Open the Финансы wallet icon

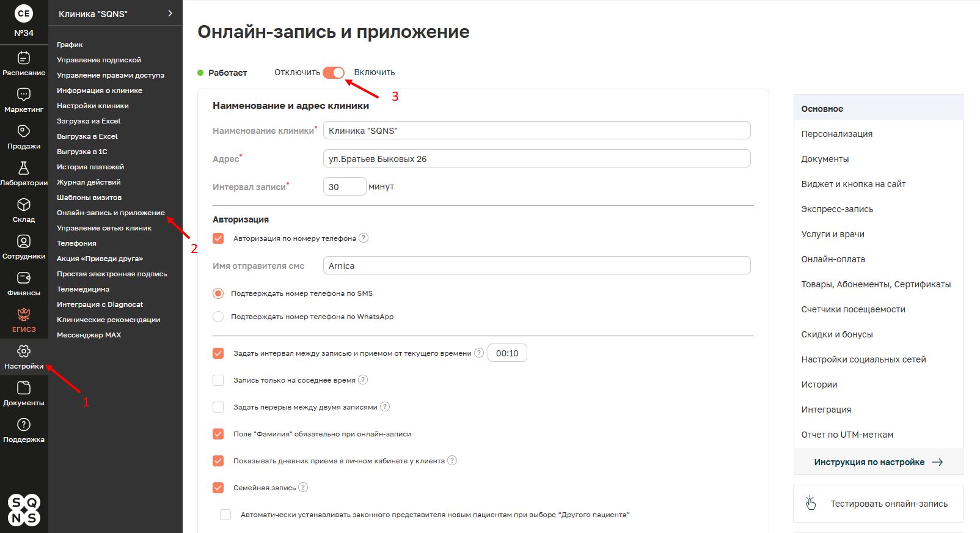point(24,278)
